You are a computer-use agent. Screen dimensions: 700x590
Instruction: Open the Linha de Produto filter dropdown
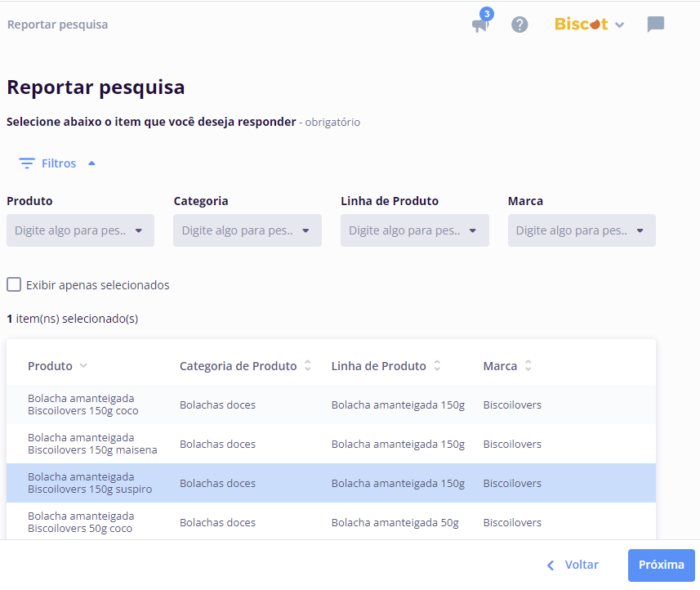(415, 230)
